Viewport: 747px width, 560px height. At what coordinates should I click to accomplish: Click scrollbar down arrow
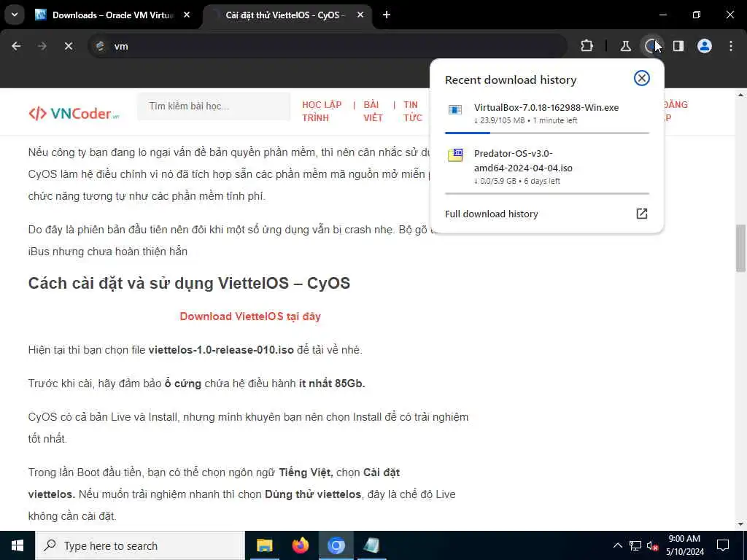tap(741, 524)
